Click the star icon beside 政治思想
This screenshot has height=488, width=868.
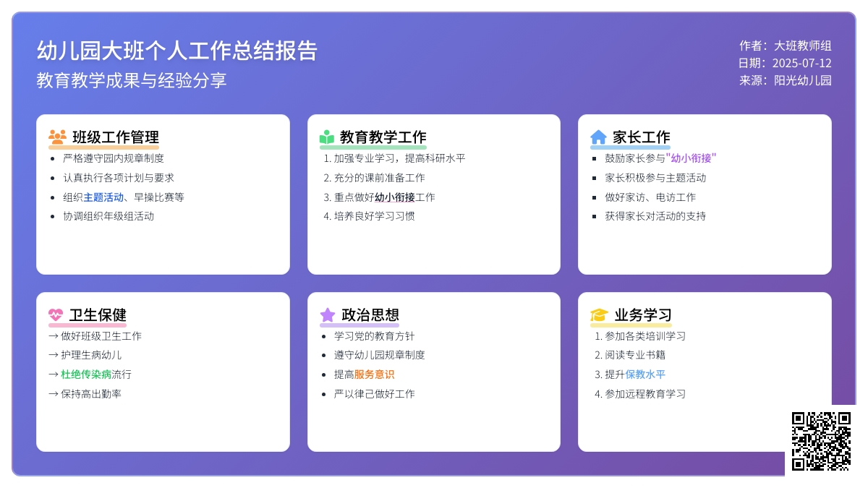pyautogui.click(x=328, y=314)
